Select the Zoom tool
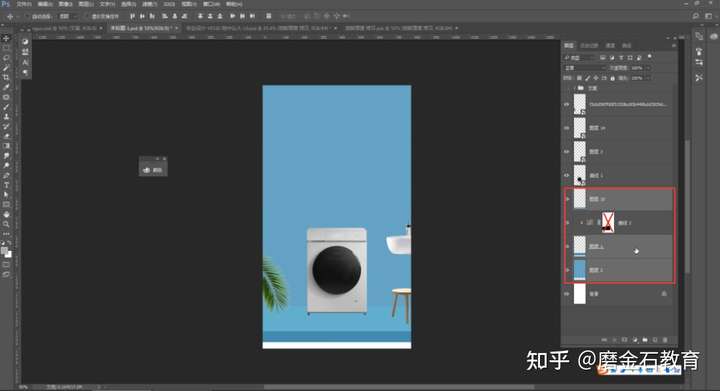The image size is (720, 391). pos(6,224)
